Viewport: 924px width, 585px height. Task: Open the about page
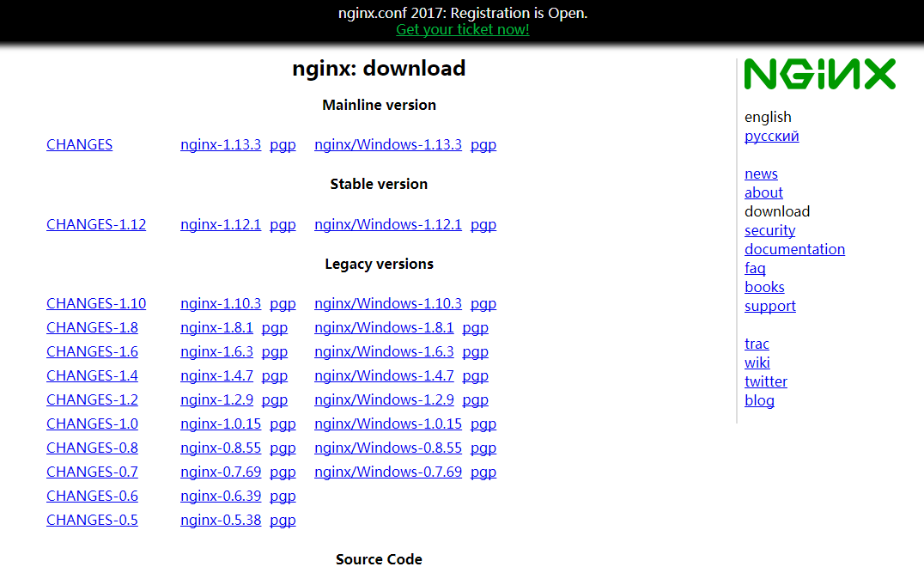click(763, 193)
